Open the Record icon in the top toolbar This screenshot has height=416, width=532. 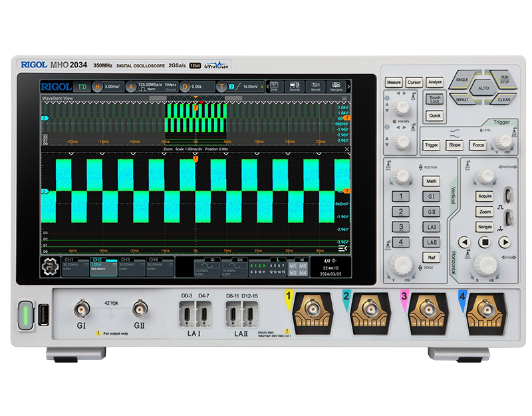click(316, 86)
